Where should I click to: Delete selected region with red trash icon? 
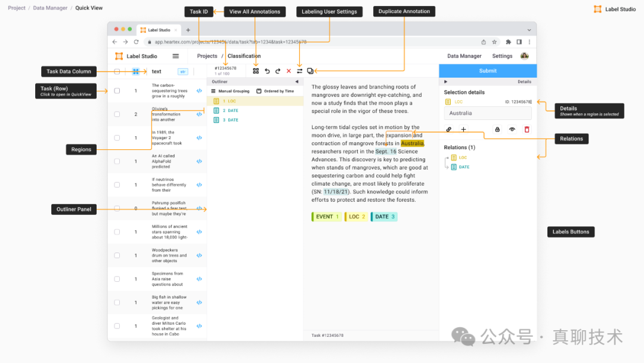[527, 130]
